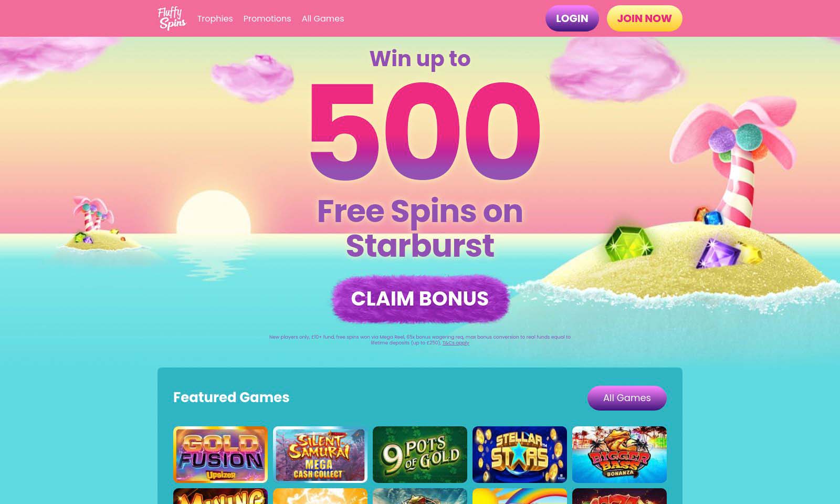Open the Promotions menu item
This screenshot has width=840, height=504.
pos(267,18)
